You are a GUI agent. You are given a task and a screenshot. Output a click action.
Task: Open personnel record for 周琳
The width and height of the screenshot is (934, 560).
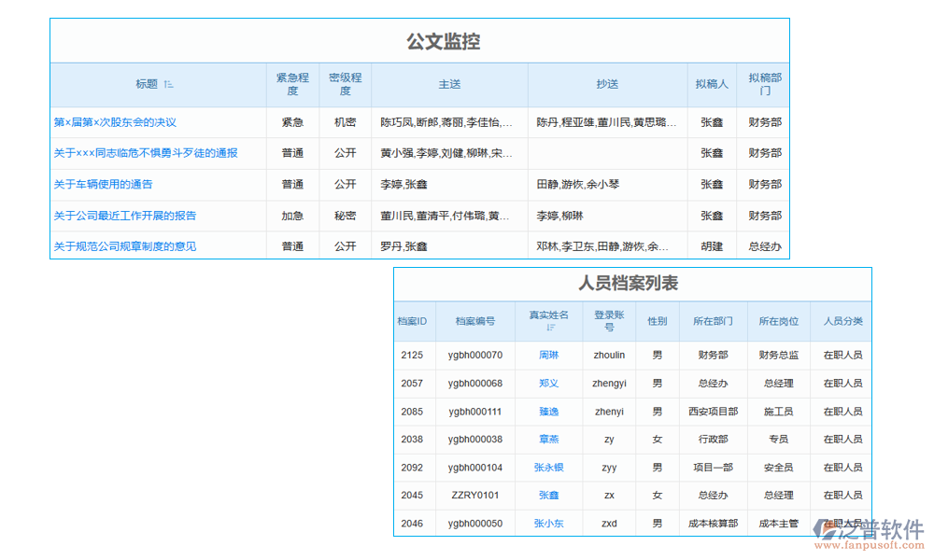tap(551, 355)
